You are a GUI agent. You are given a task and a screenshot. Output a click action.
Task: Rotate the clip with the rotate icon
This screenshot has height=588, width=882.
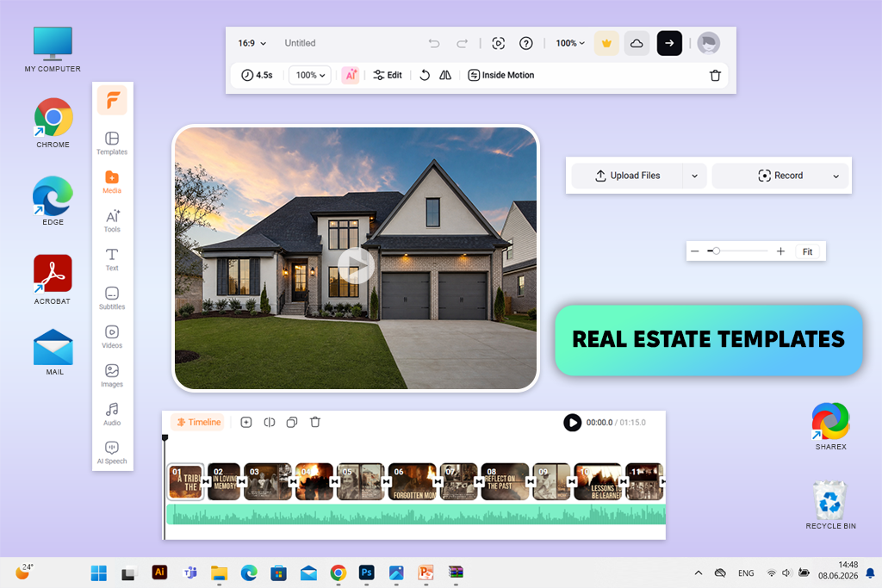[x=425, y=75]
